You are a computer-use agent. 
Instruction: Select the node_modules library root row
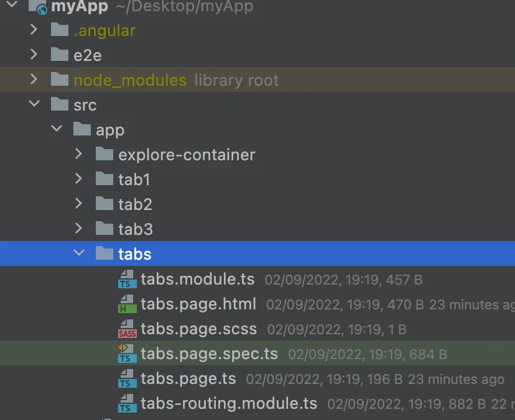tap(257, 80)
